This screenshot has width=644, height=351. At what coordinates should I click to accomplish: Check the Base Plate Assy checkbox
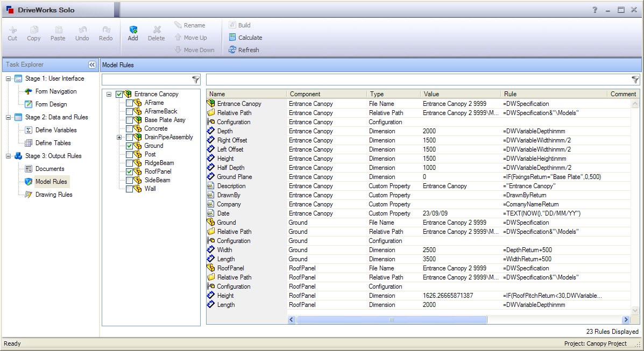point(129,120)
